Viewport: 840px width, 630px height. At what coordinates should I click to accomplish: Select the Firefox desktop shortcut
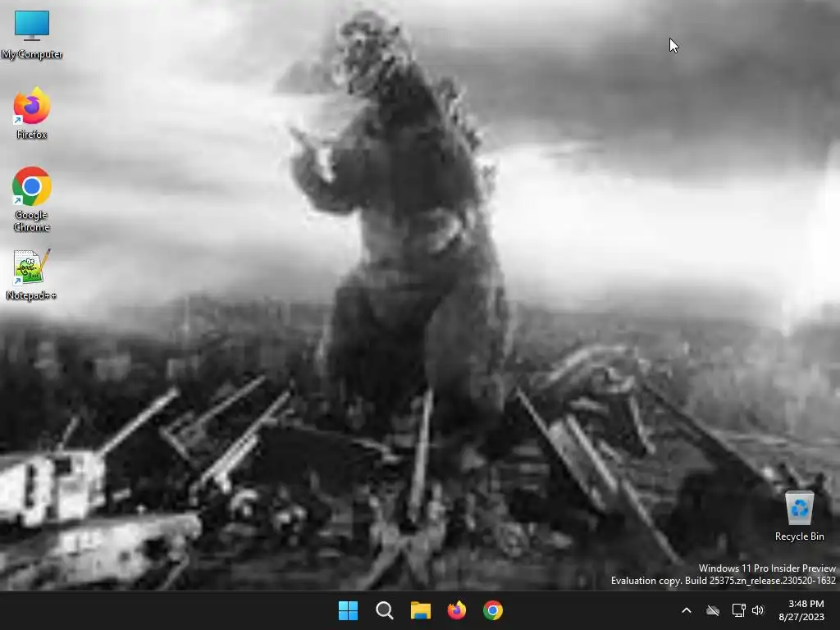tap(32, 113)
